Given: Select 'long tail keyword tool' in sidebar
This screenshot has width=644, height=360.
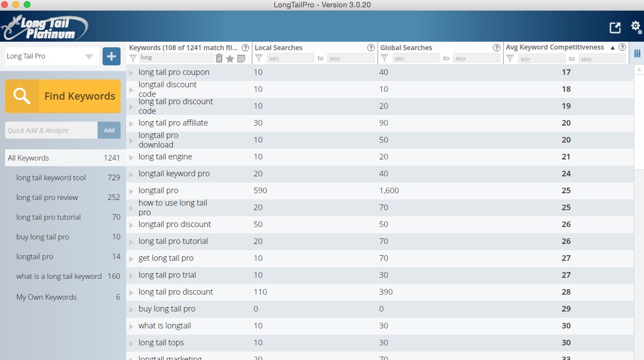Looking at the screenshot, I should [51, 178].
